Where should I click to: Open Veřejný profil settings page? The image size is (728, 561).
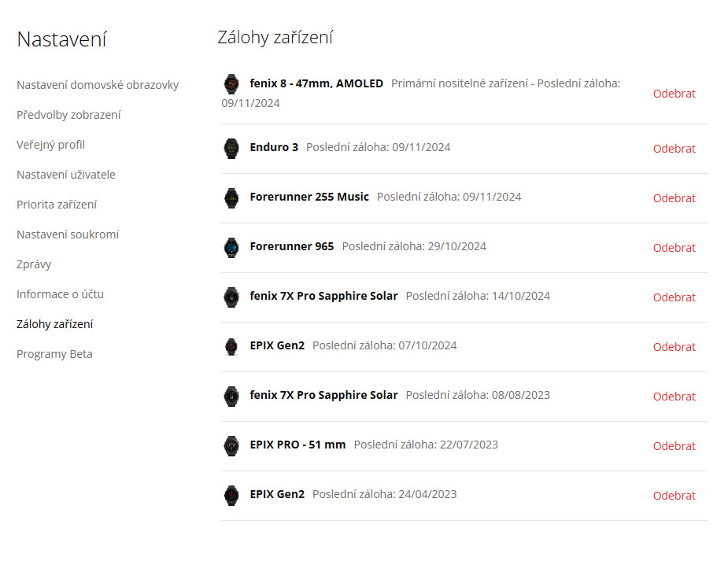tap(50, 145)
